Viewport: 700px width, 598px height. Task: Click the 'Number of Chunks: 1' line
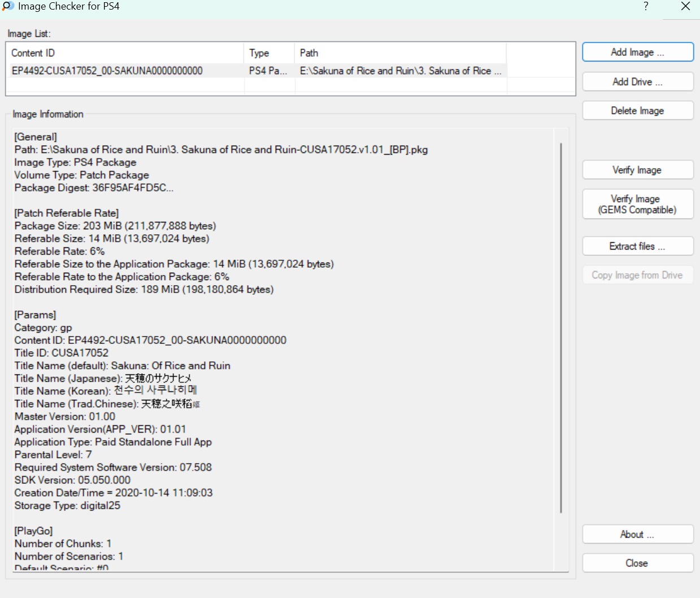pos(63,543)
